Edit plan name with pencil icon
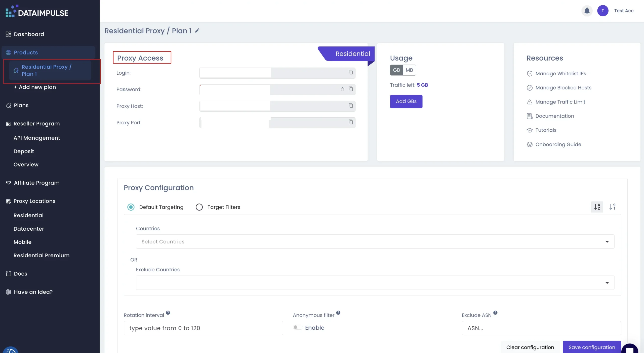 pyautogui.click(x=197, y=31)
